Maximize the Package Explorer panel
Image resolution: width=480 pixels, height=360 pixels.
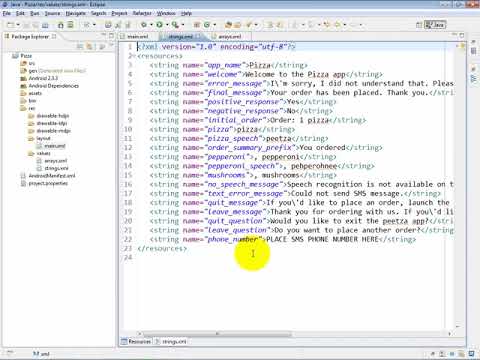click(112, 35)
